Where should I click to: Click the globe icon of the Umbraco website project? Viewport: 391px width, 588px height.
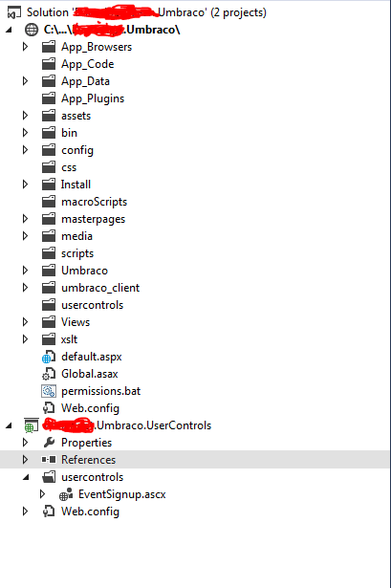[x=32, y=30]
